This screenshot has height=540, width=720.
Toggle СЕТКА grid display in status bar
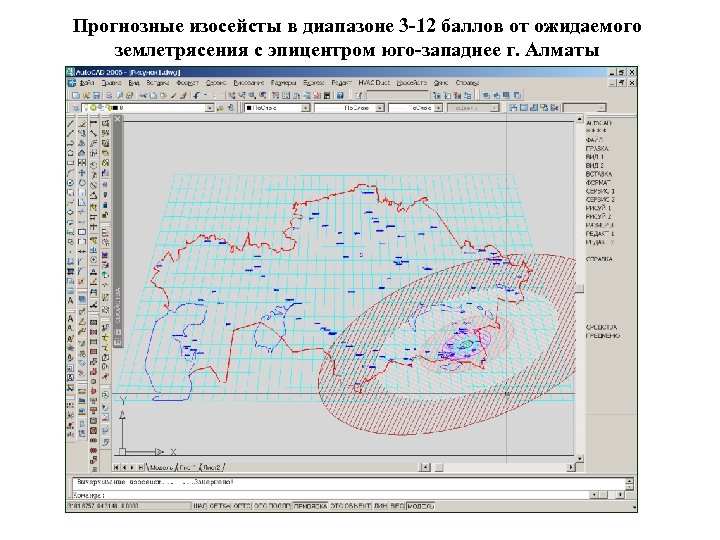(x=220, y=506)
